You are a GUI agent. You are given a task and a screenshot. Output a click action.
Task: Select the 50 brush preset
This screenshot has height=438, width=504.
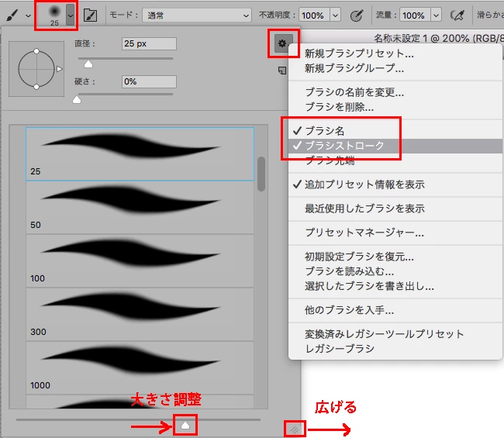[x=140, y=208]
